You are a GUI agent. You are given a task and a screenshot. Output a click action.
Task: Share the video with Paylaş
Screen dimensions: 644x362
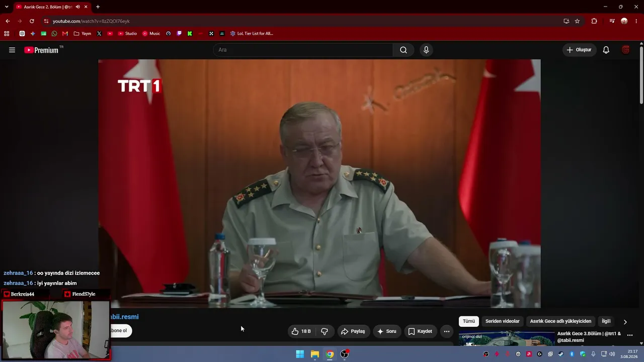point(353,331)
